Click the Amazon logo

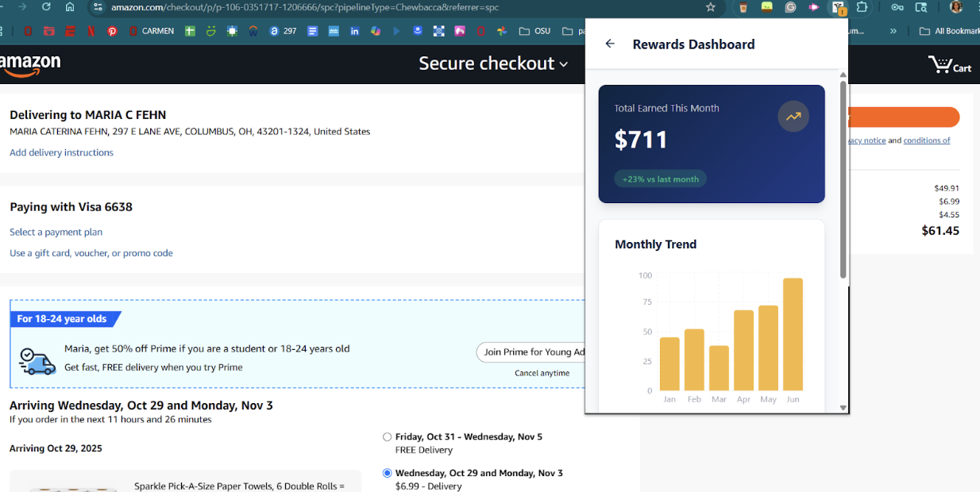[29, 65]
